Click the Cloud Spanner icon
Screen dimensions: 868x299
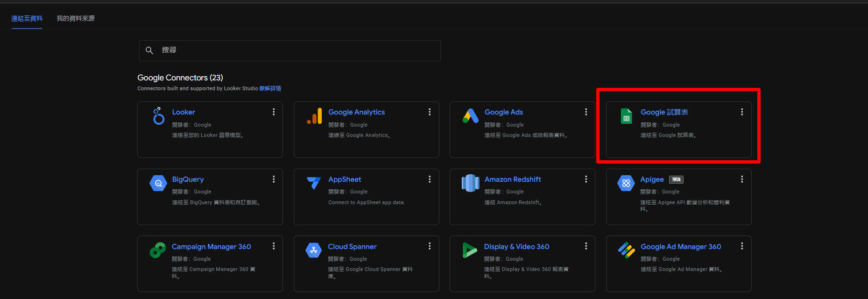click(x=313, y=250)
